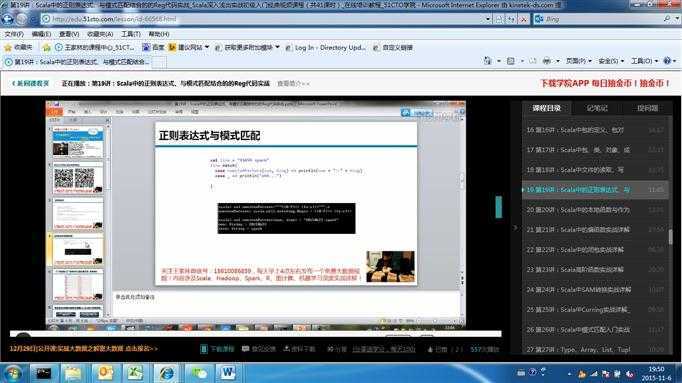Click the add-to-favorites-bar star icon
Image resolution: width=682 pixels, height=383 pixels.
pos(47,47)
